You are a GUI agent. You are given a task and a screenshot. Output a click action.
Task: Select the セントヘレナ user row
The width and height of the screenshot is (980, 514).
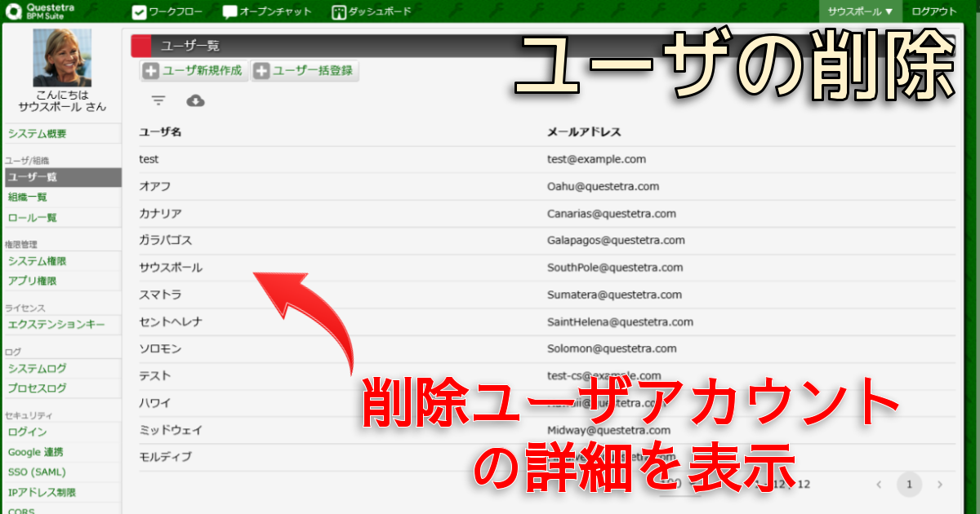tap(547, 321)
